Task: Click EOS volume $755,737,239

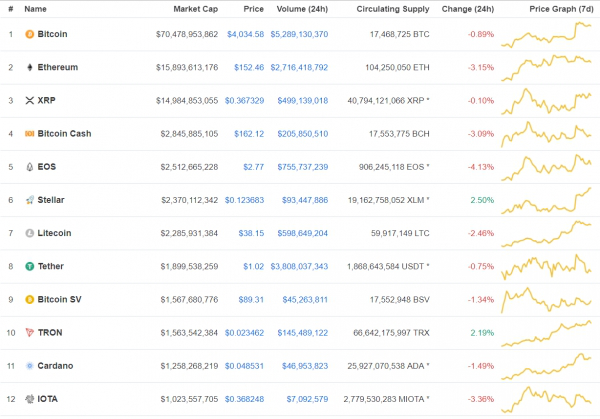Action: (x=303, y=167)
